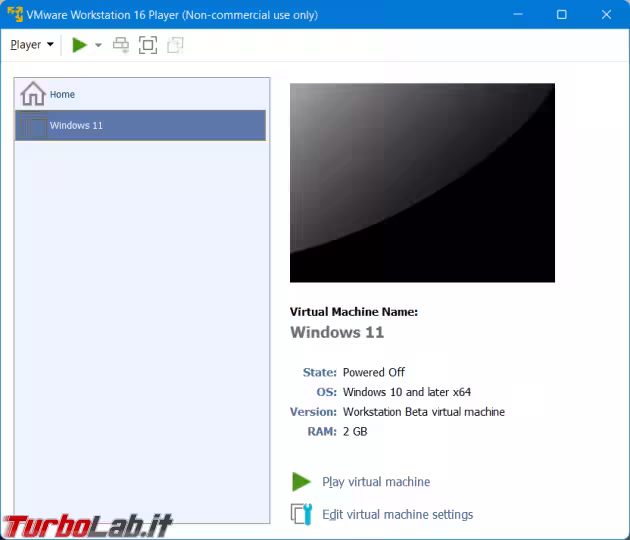
Task: Select the Windows 11 virtual machine entry
Action: (140, 125)
